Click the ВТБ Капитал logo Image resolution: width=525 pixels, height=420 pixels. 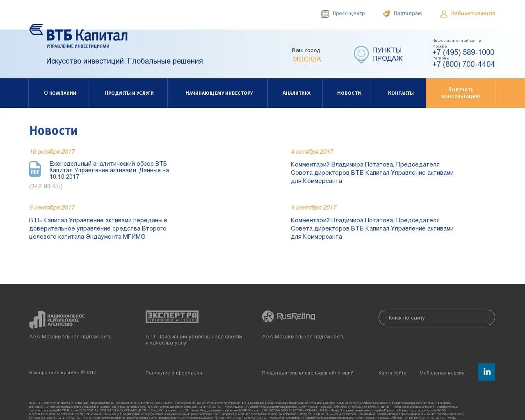[x=78, y=36]
